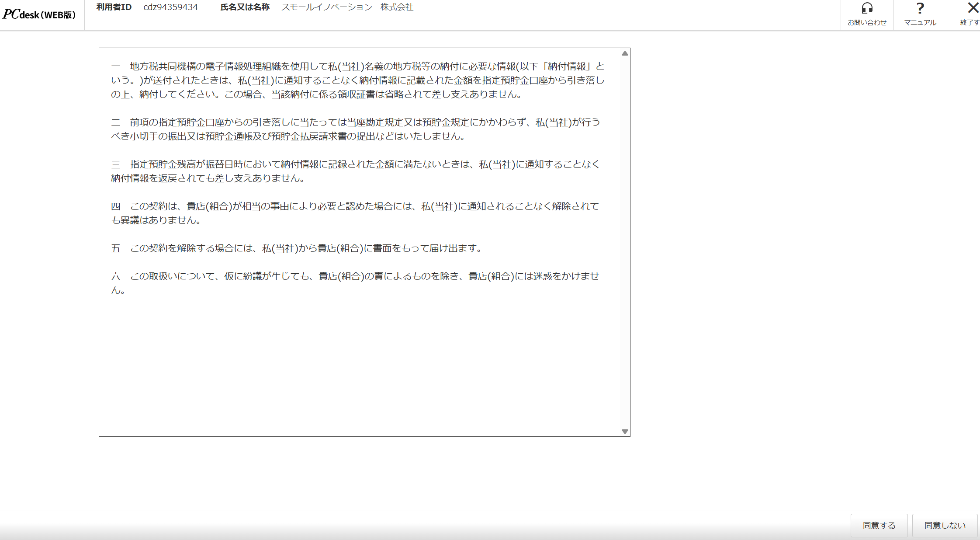
Task: Click clause 五 about contract cancellation
Action: (297, 248)
